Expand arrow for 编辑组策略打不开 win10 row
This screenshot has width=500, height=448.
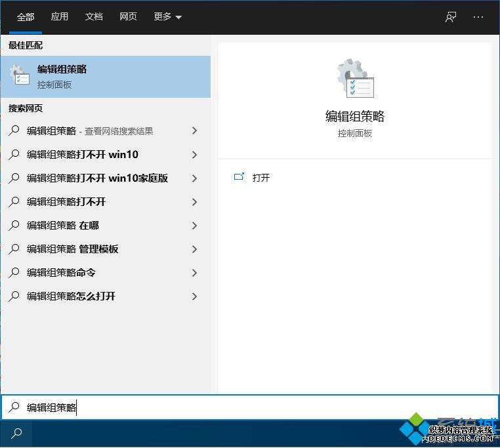coord(194,155)
